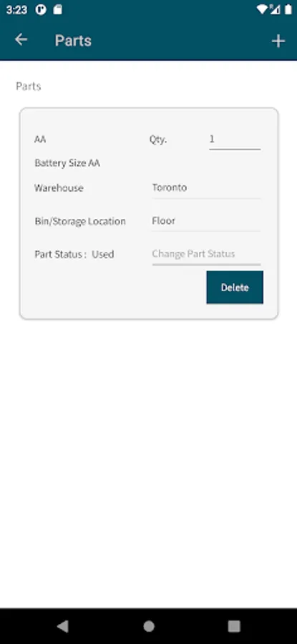Tap the Parts title in header

coord(73,40)
